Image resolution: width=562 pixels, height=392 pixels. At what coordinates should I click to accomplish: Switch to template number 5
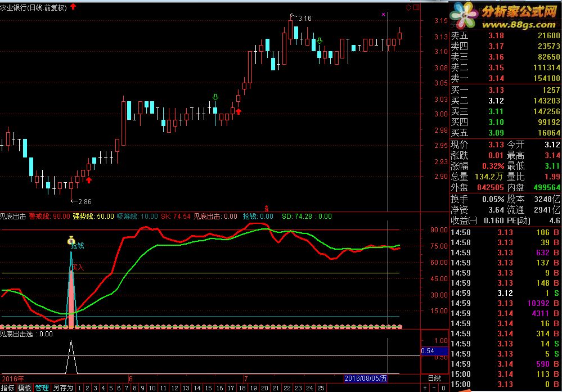111,388
